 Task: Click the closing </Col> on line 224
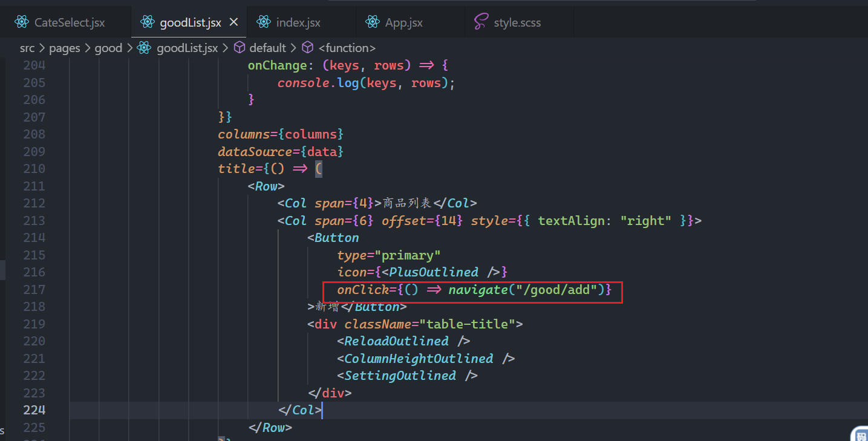(300, 410)
